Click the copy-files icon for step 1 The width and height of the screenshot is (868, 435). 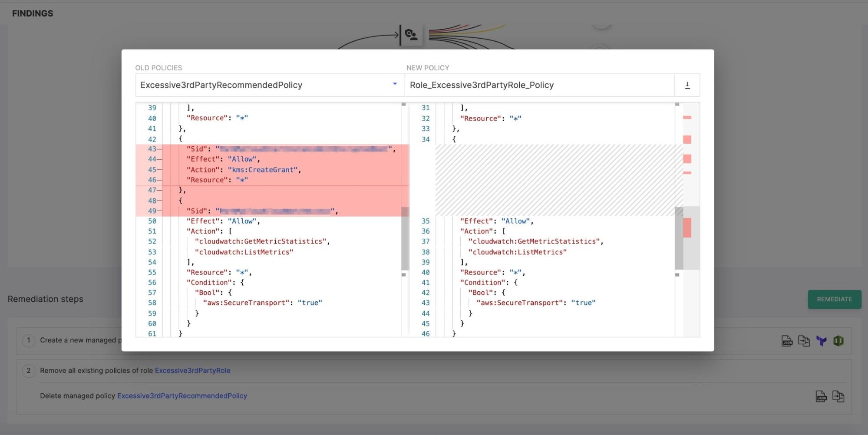804,341
